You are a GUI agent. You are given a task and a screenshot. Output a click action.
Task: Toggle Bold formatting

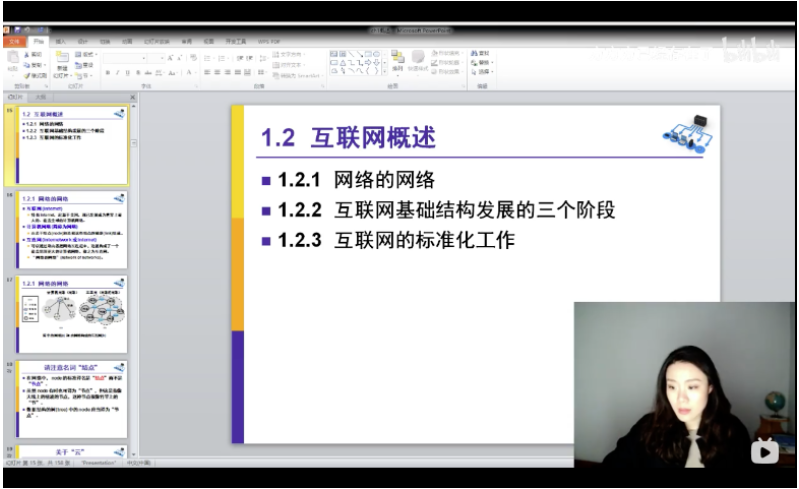coord(108,73)
